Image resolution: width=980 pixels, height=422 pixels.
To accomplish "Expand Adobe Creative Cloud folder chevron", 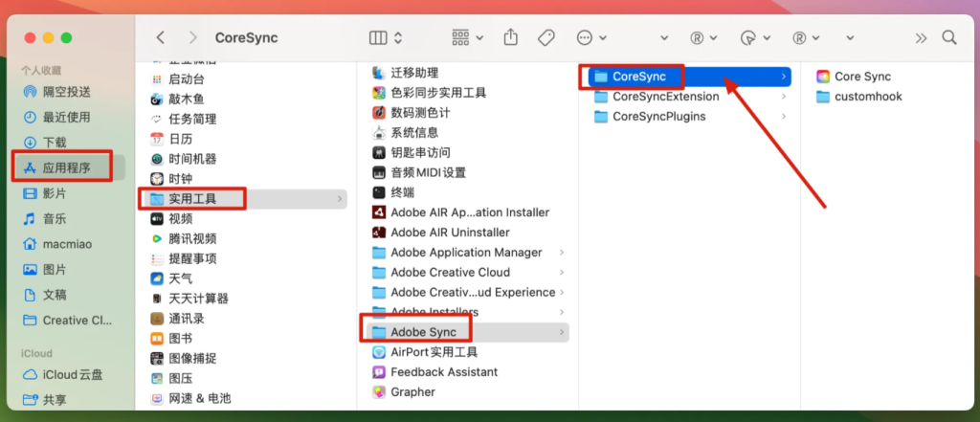I will [562, 273].
